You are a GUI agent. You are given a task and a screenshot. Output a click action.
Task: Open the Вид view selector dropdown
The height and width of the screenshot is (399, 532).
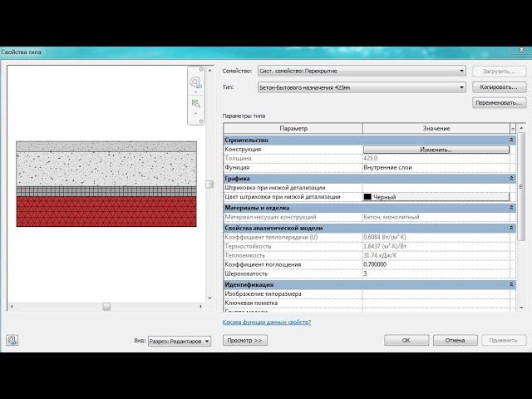pyautogui.click(x=180, y=341)
